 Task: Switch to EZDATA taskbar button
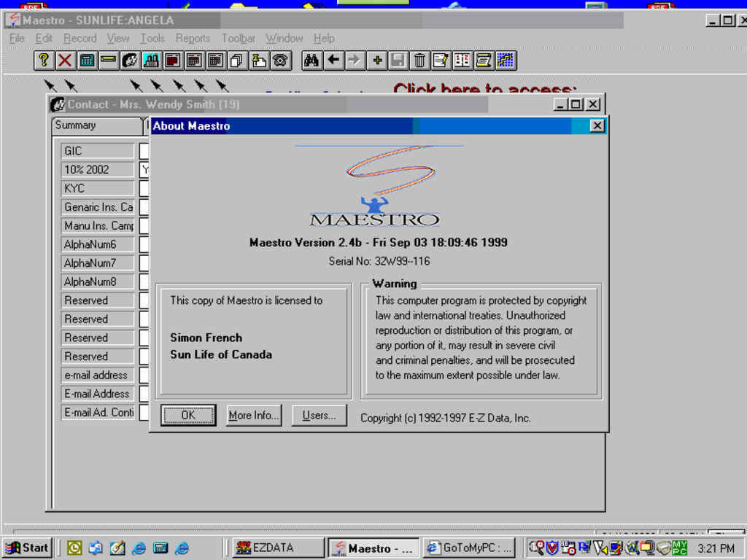click(x=278, y=548)
